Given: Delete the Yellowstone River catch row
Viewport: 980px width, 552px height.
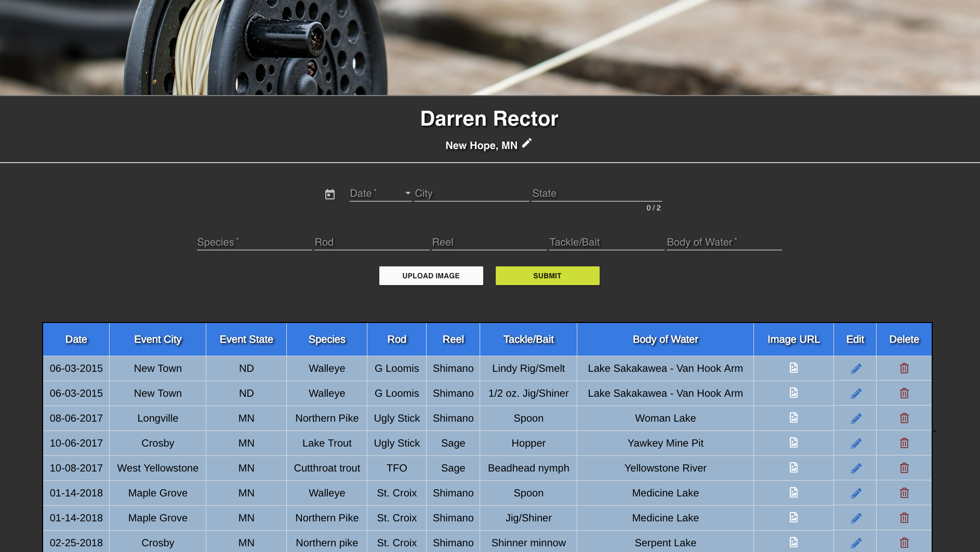Looking at the screenshot, I should click(x=904, y=468).
